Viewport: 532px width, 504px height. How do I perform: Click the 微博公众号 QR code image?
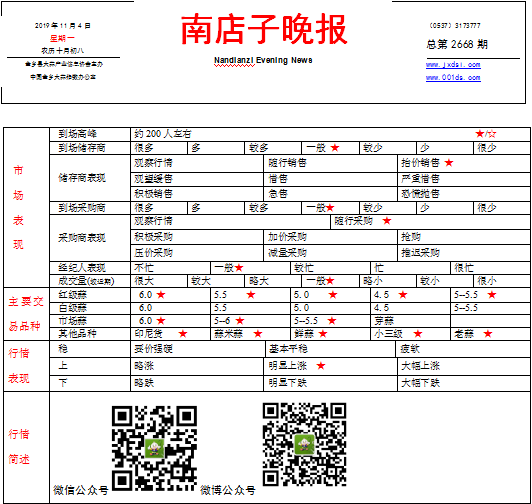click(304, 444)
